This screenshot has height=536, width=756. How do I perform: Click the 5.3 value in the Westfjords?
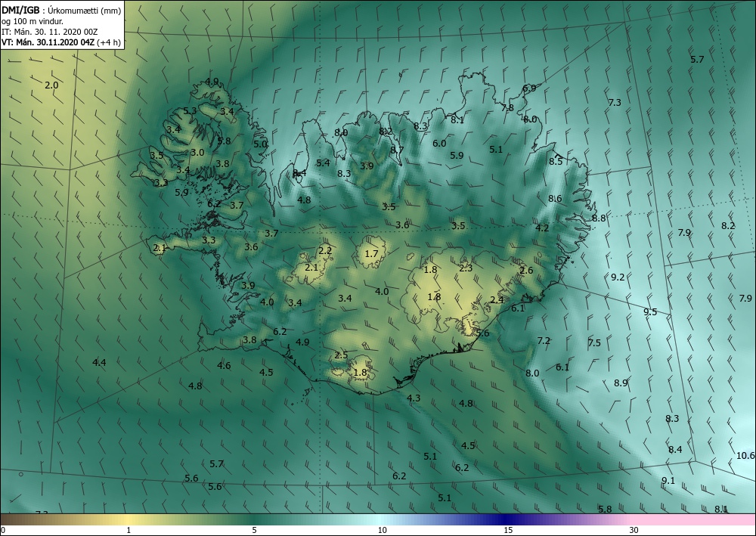(190, 111)
